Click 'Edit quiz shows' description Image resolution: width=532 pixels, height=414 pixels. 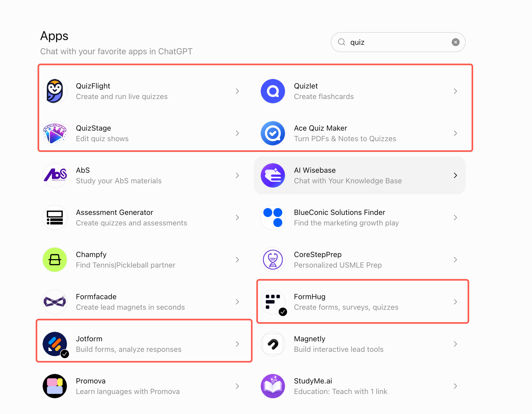[x=102, y=139]
